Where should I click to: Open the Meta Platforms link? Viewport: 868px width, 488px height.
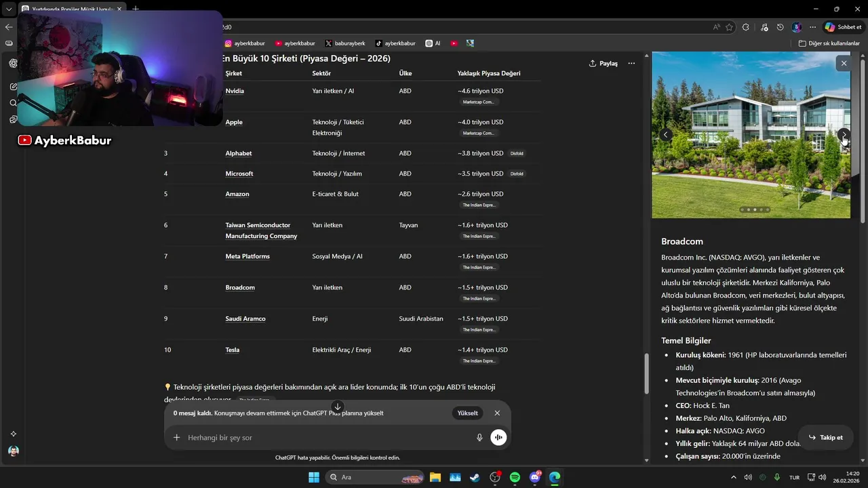[x=248, y=256]
